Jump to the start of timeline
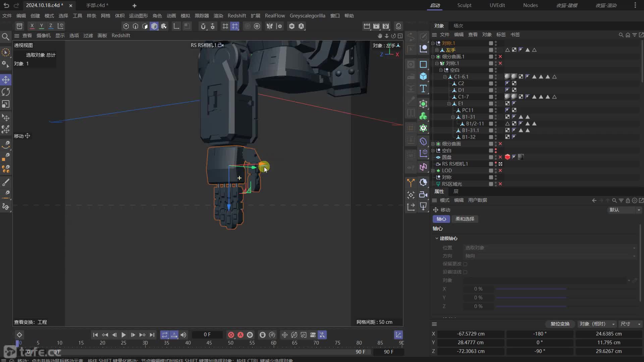 95,335
